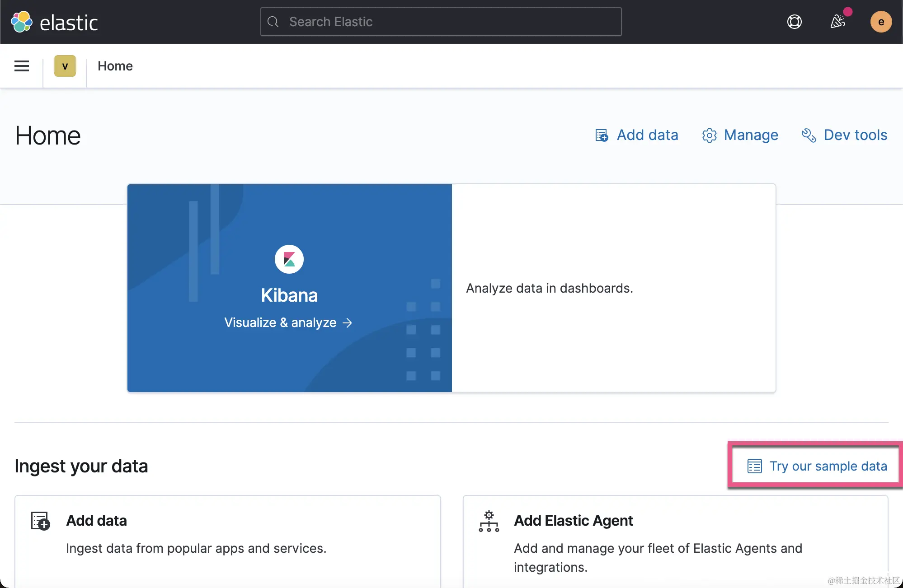This screenshot has height=588, width=903.
Task: Click the Kibana logo circle icon
Action: click(289, 259)
